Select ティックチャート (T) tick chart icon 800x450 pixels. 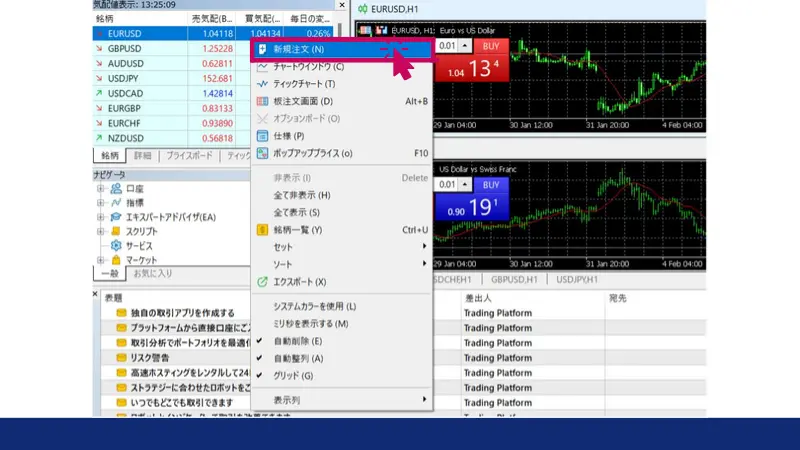tap(262, 84)
